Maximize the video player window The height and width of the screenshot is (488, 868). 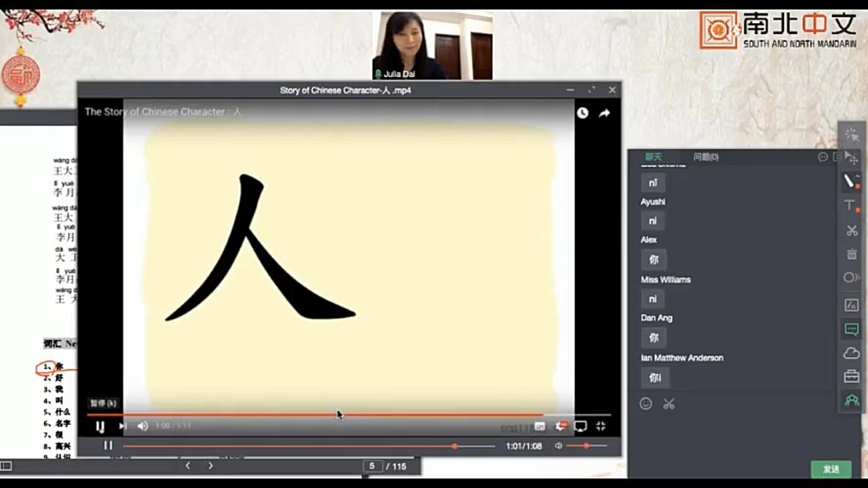(591, 90)
